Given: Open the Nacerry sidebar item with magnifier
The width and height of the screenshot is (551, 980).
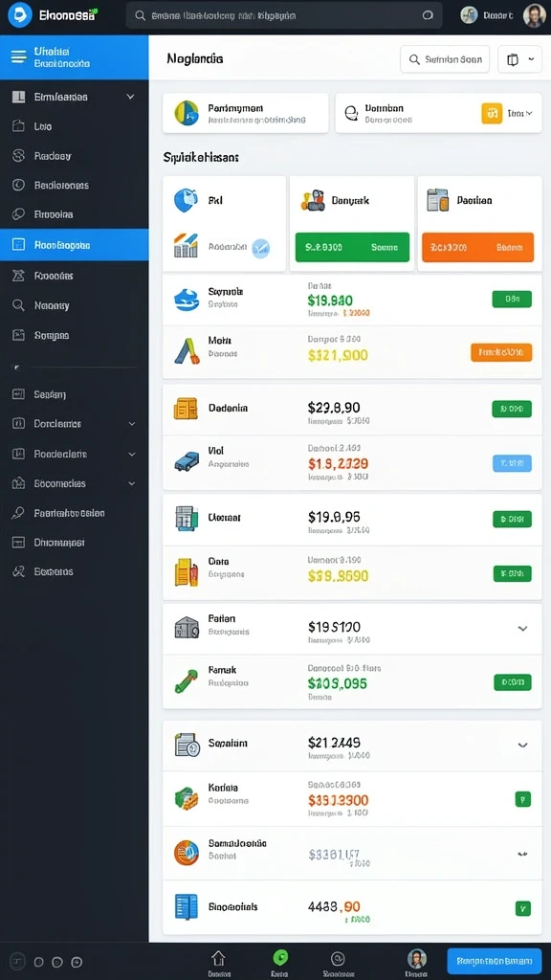Looking at the screenshot, I should point(75,305).
